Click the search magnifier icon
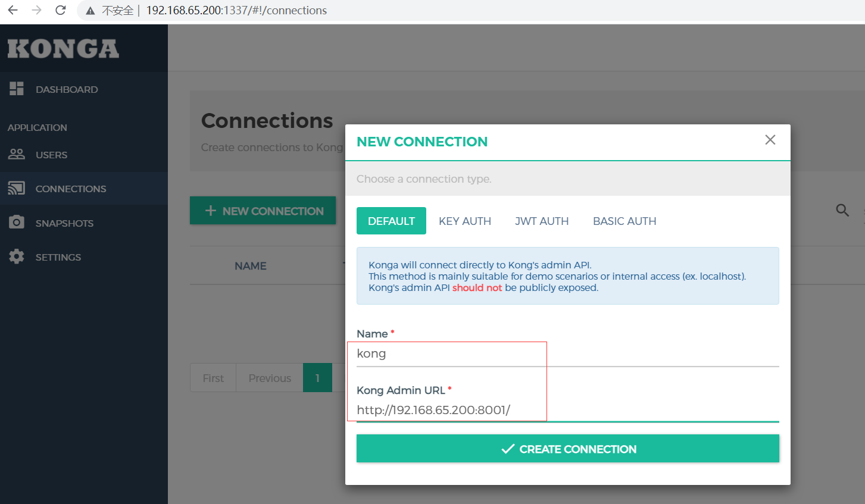 [842, 210]
